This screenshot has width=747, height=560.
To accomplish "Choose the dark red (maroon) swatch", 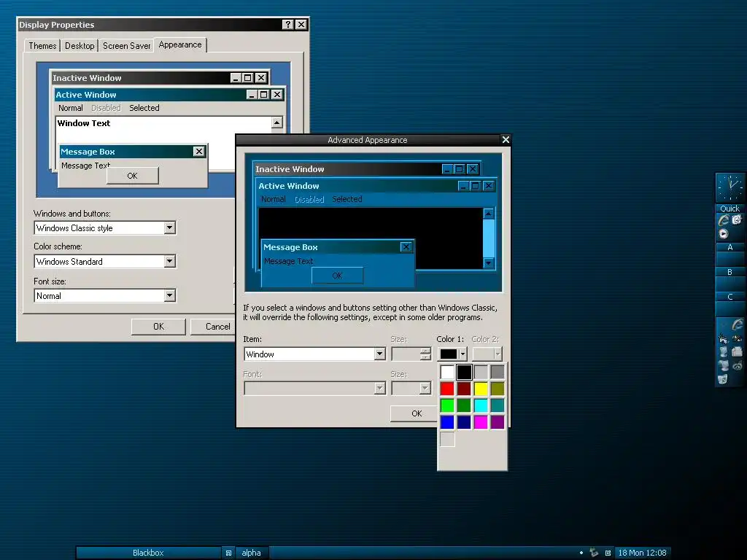I will tap(464, 389).
